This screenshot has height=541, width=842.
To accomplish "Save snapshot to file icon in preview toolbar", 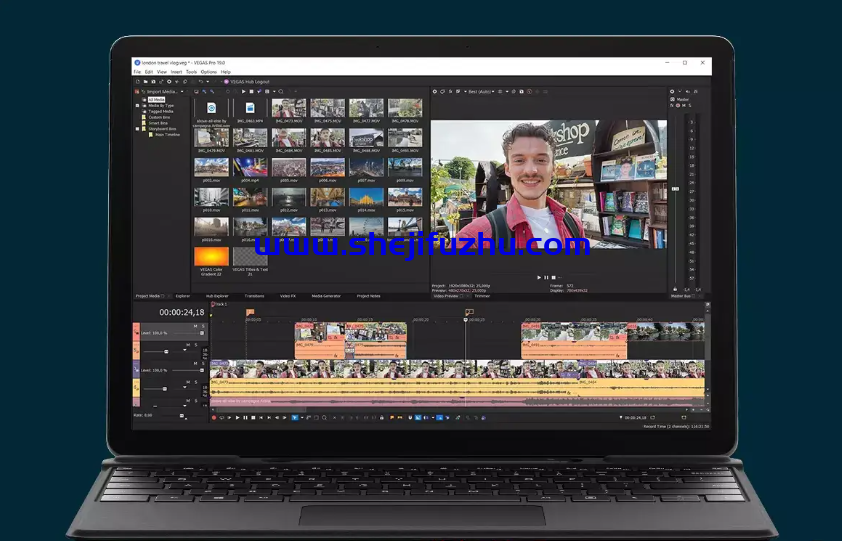I will (521, 91).
